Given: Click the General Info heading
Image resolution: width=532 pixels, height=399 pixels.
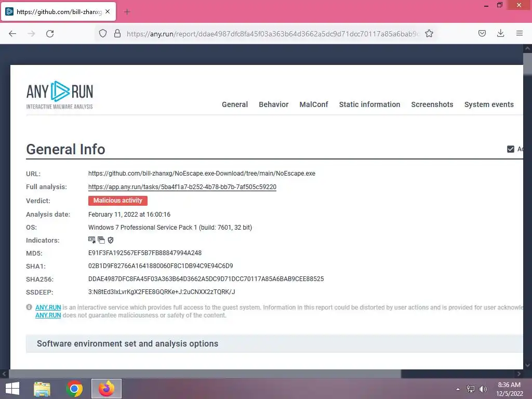Looking at the screenshot, I should click(x=65, y=149).
